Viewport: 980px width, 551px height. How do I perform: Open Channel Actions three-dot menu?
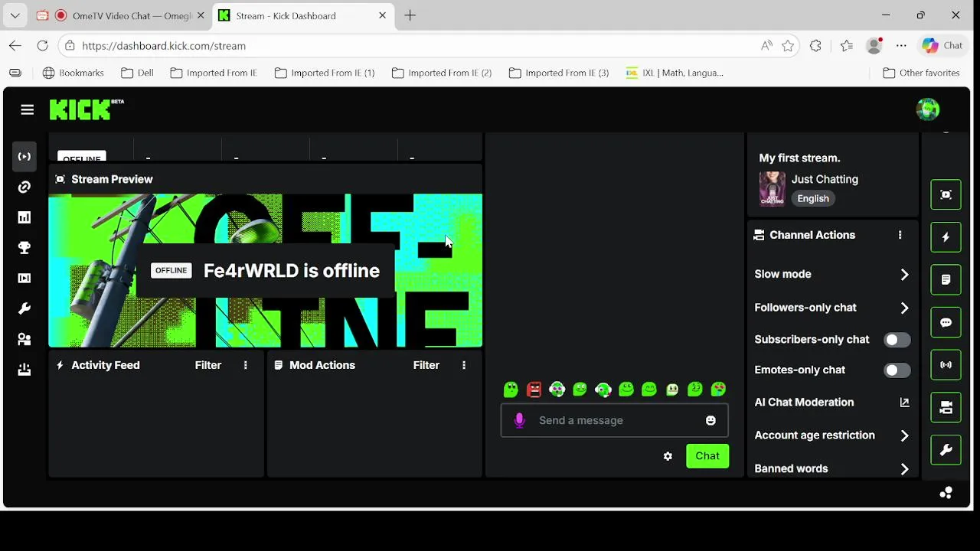click(900, 235)
